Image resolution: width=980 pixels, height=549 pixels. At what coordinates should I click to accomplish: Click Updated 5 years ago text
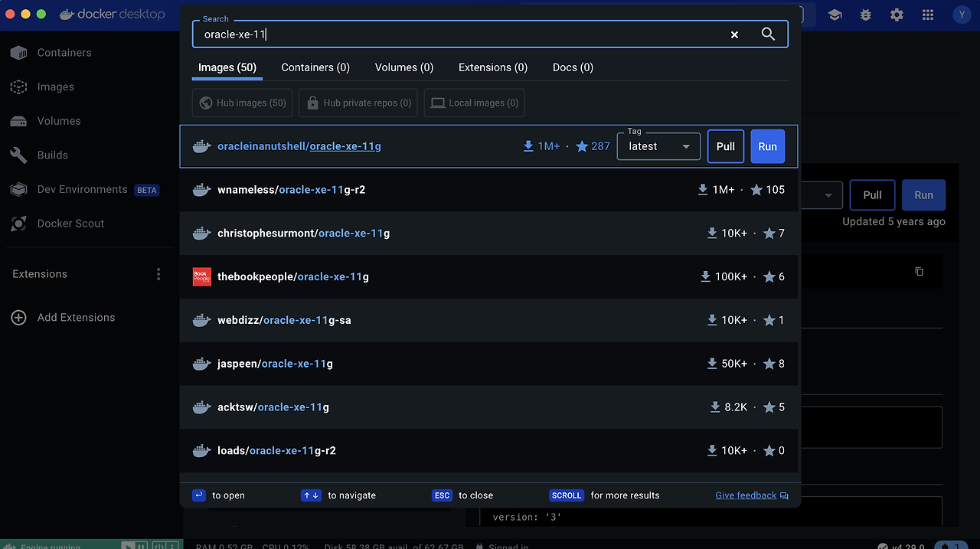893,221
